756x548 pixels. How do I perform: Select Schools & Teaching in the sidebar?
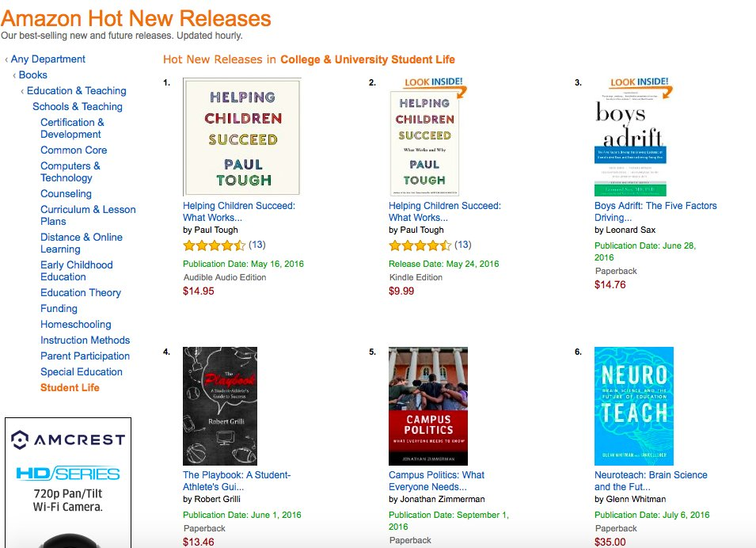pyautogui.click(x=75, y=106)
